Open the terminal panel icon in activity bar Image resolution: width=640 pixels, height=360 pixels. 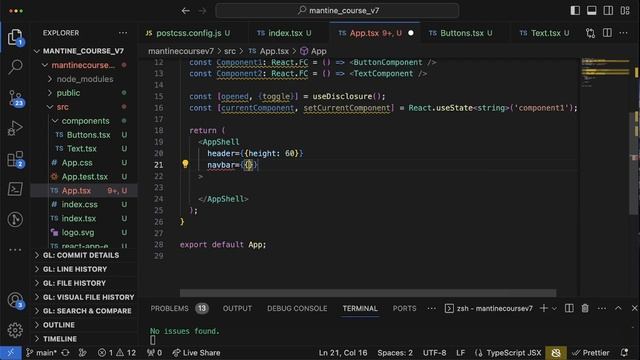15,189
